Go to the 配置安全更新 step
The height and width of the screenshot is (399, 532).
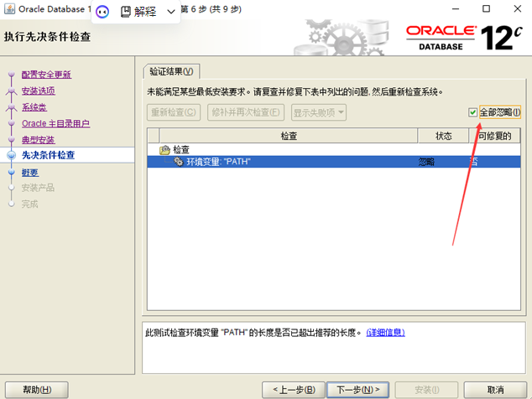[x=46, y=75]
